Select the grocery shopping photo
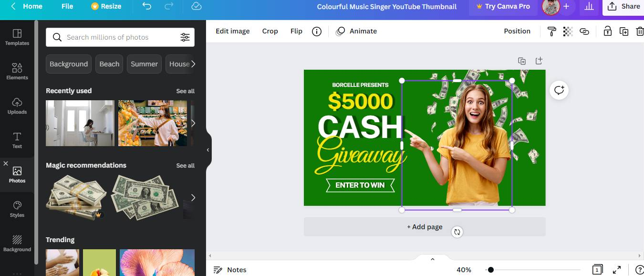This screenshot has width=644, height=276. point(153,123)
